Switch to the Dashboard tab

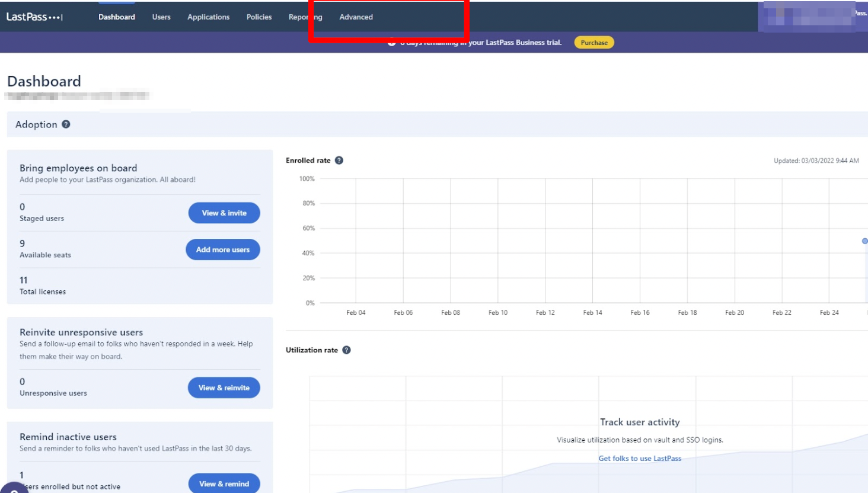pyautogui.click(x=117, y=17)
